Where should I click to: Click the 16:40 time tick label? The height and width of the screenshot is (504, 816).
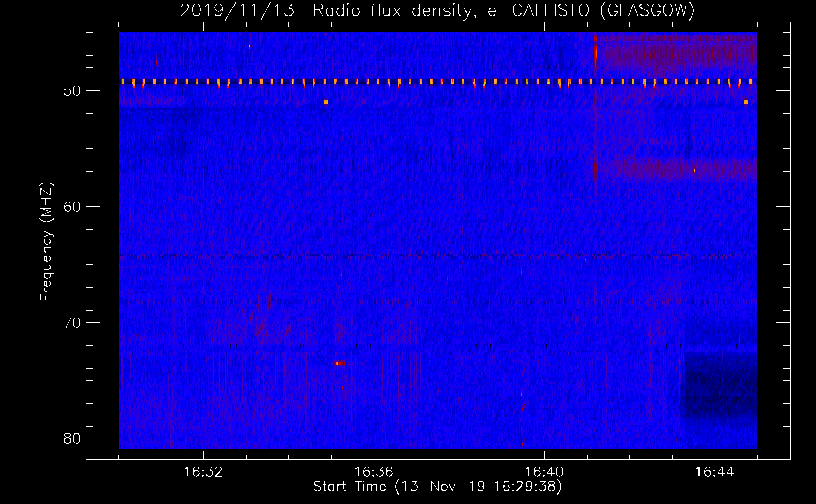[544, 472]
